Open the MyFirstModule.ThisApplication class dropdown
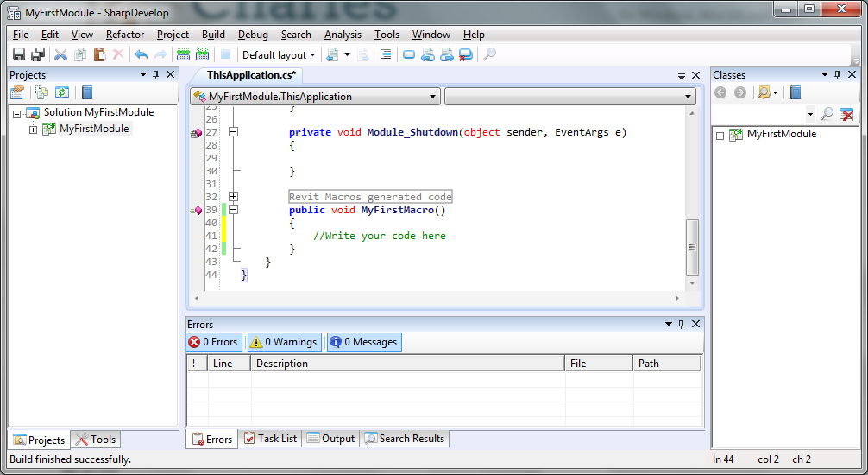Image resolution: width=868 pixels, height=475 pixels. tap(315, 97)
